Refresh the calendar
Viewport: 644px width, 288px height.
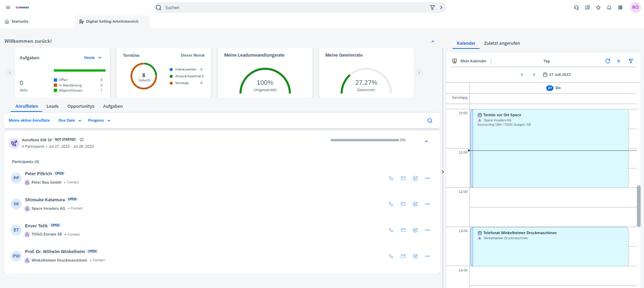point(608,61)
